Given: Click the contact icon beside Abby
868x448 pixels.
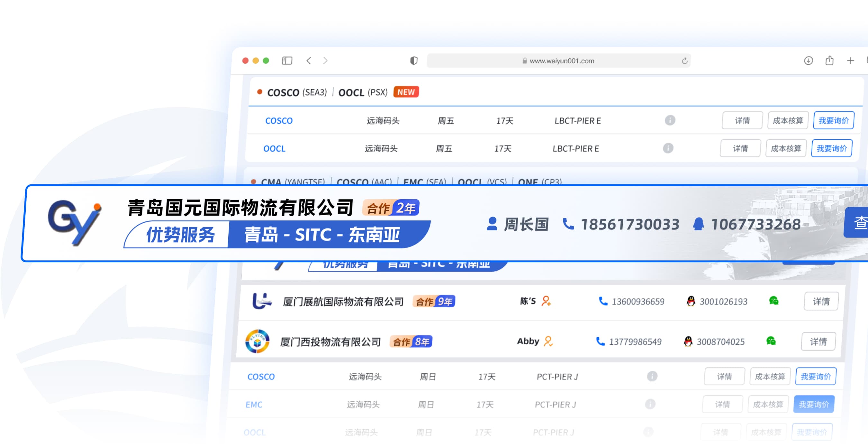Looking at the screenshot, I should coord(548,341).
